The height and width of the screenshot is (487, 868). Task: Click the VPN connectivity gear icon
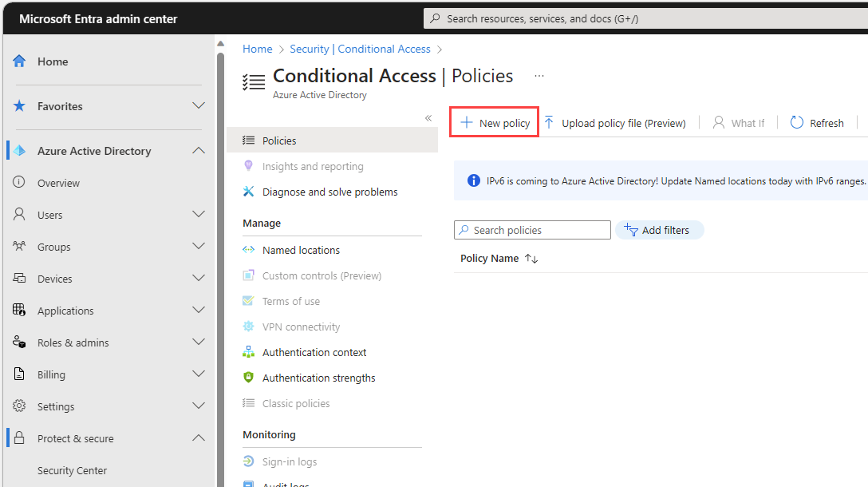(x=249, y=327)
